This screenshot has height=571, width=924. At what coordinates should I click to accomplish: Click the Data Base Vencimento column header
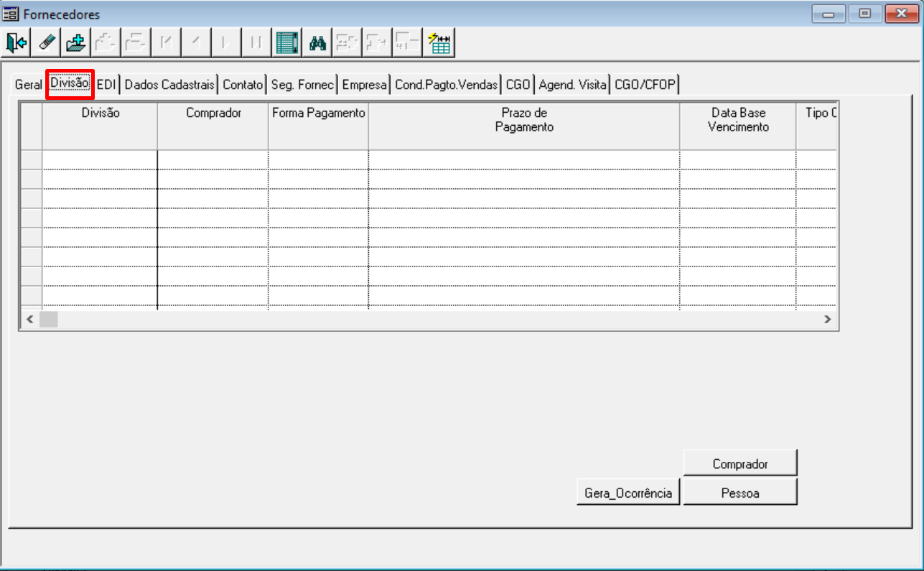(x=738, y=126)
